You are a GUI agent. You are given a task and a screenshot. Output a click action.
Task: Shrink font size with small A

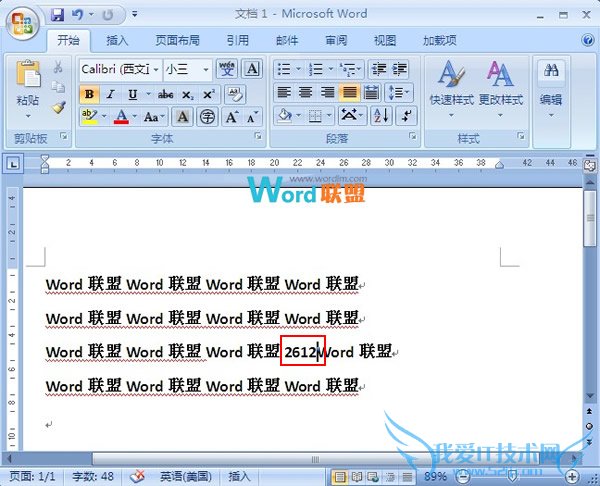point(252,117)
